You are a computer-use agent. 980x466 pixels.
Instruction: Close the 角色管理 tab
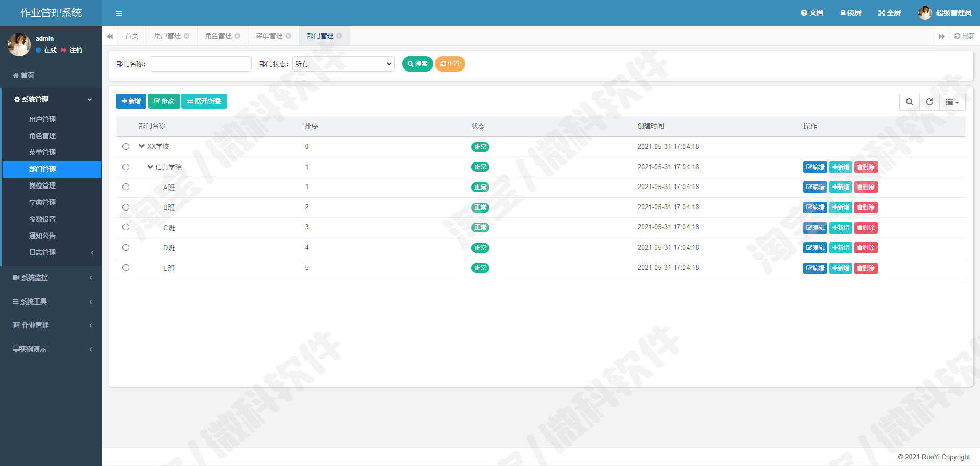(237, 36)
